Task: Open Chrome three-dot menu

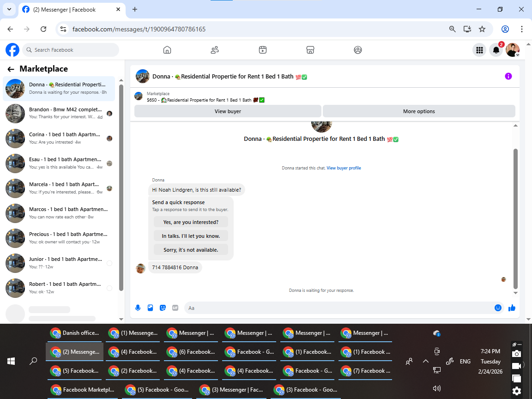Action: tap(522, 29)
